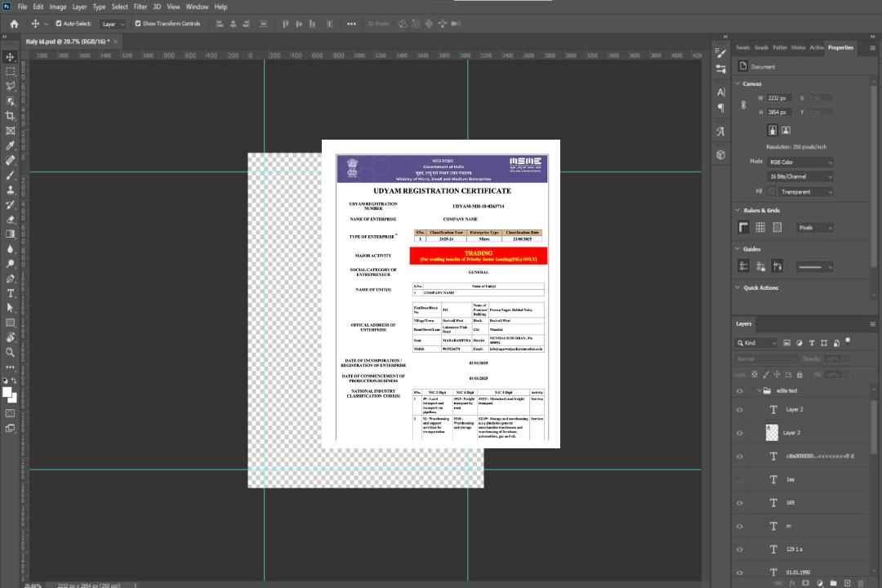The image size is (882, 588).
Task: Open the Edit Toolbar three-dots button
Action: pyautogui.click(x=10, y=367)
